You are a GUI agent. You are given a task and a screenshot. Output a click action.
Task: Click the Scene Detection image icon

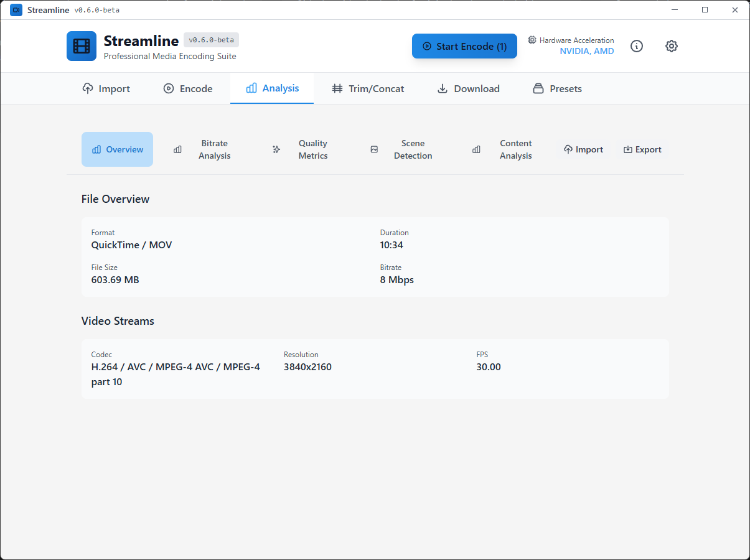[x=374, y=149]
